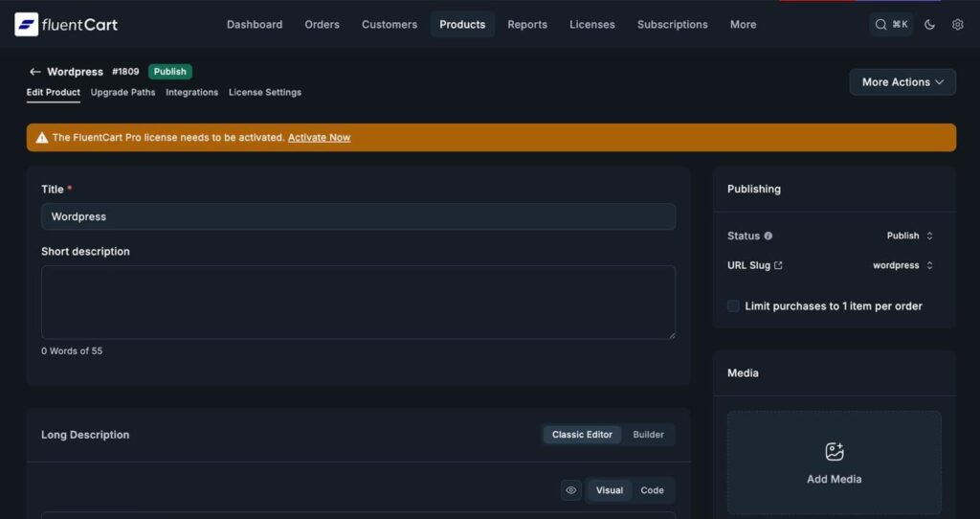The height and width of the screenshot is (519, 980).
Task: Click the Activate Now link
Action: (x=319, y=138)
